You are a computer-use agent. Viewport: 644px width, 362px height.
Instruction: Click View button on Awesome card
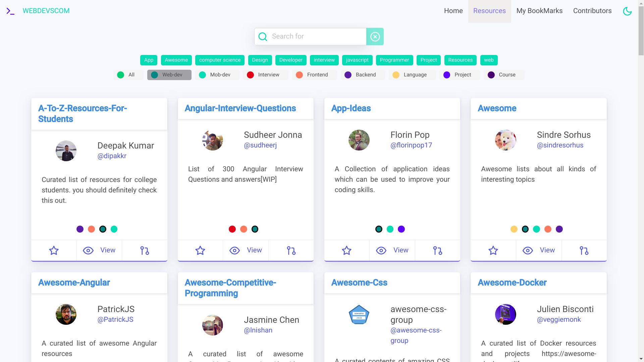click(x=539, y=250)
